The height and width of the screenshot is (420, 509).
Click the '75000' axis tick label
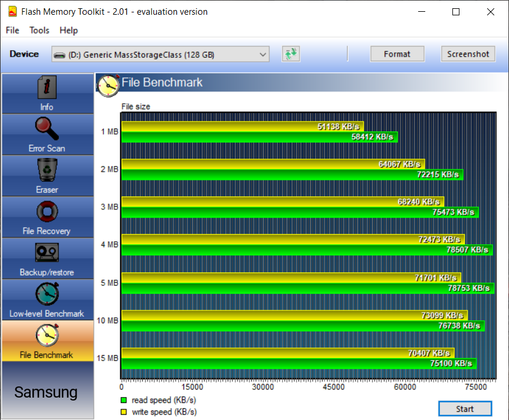[475, 387]
